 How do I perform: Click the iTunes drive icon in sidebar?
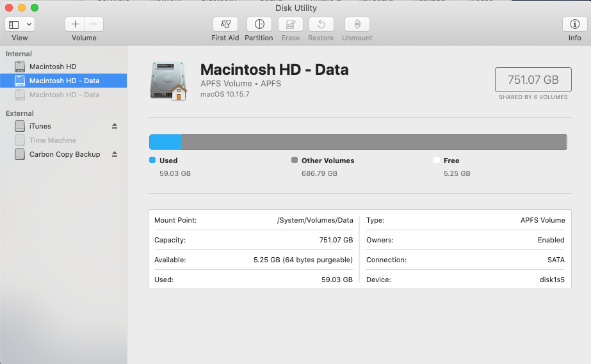(20, 126)
